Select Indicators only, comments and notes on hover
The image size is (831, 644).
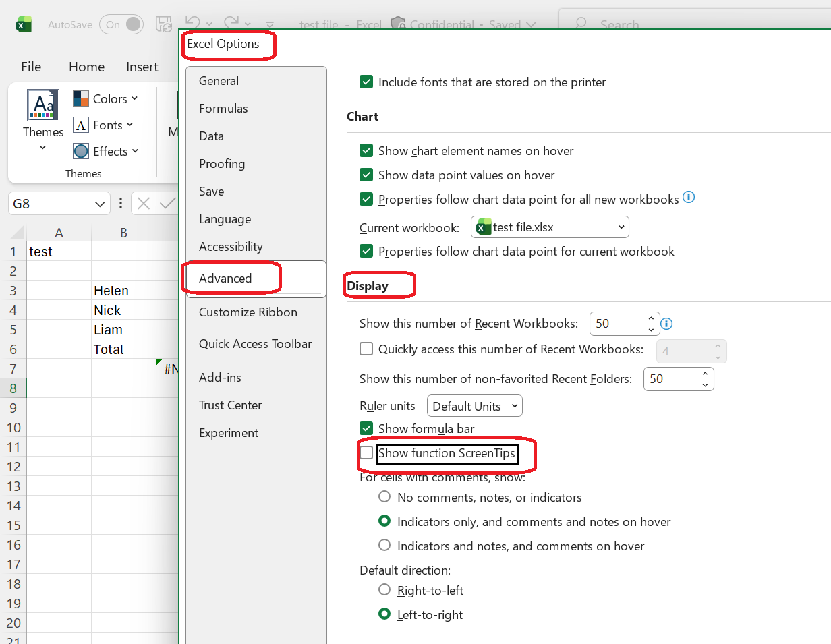[x=384, y=521]
